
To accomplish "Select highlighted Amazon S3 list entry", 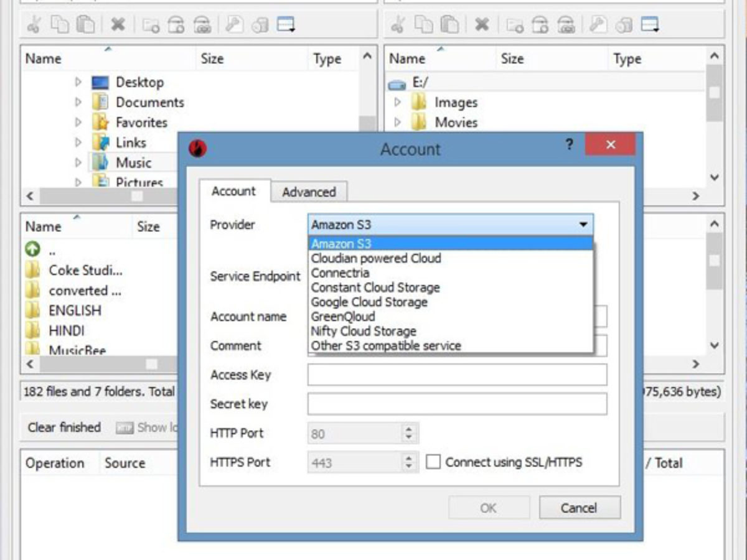I will tap(451, 243).
